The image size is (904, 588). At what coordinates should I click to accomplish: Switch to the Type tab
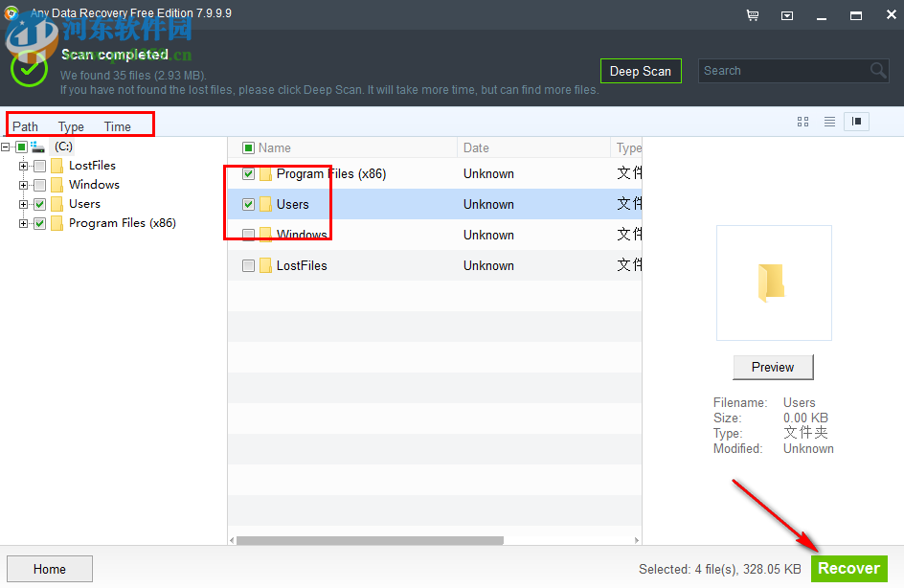[71, 125]
